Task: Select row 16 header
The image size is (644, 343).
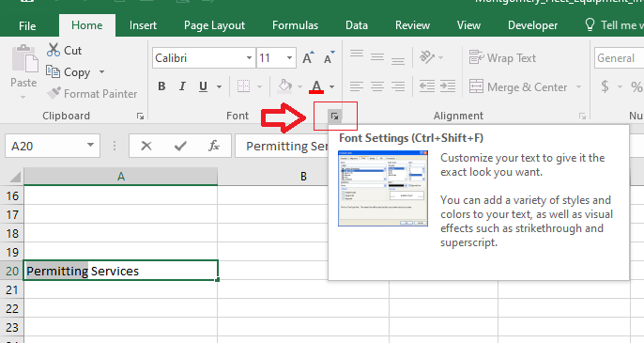Action: tap(12, 195)
